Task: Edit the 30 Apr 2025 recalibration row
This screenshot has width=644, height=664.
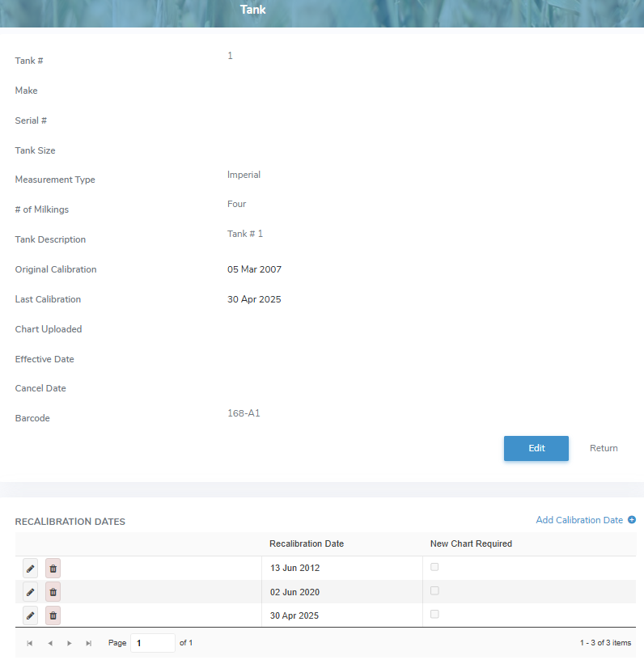Action: coord(30,615)
